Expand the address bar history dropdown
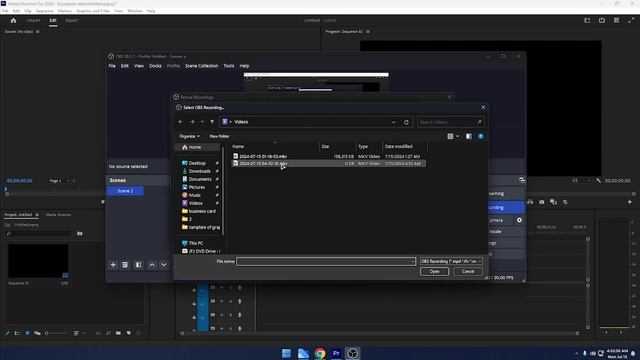This screenshot has height=360, width=640. pos(393,122)
